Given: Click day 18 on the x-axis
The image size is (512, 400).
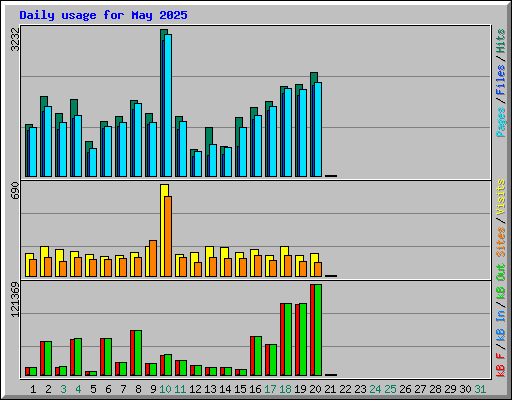Looking at the screenshot, I should (285, 389).
